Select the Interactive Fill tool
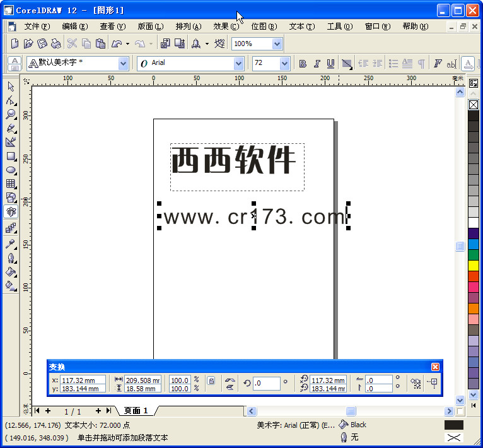Screen dimensions: 483x448 point(11,286)
